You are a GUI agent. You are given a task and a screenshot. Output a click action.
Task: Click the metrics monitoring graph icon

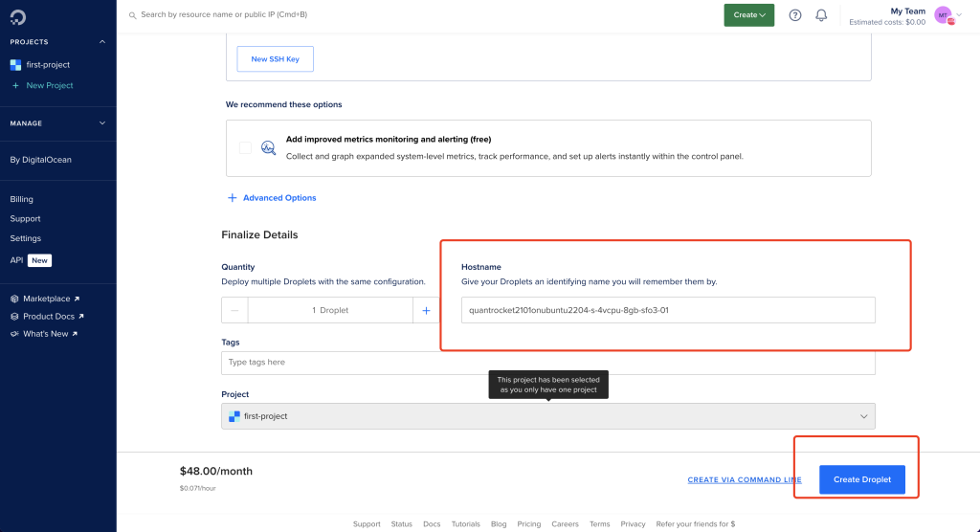[268, 147]
